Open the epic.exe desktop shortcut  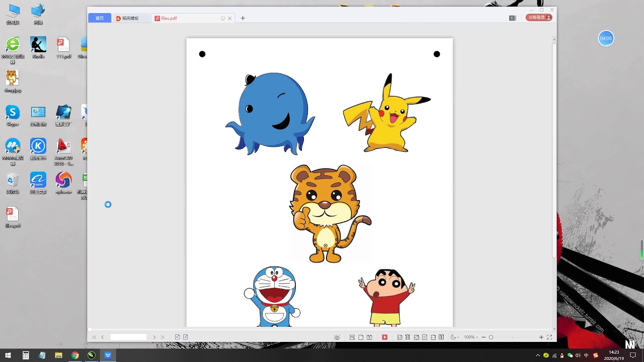pos(63,183)
